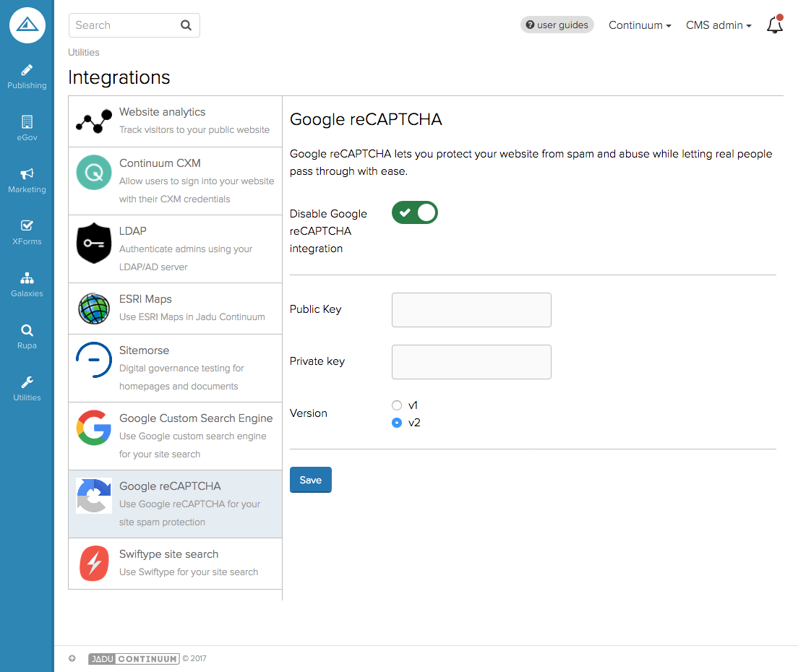The image size is (798, 672).
Task: Click 'Use Swiftype for your site search' text
Action: point(189,572)
